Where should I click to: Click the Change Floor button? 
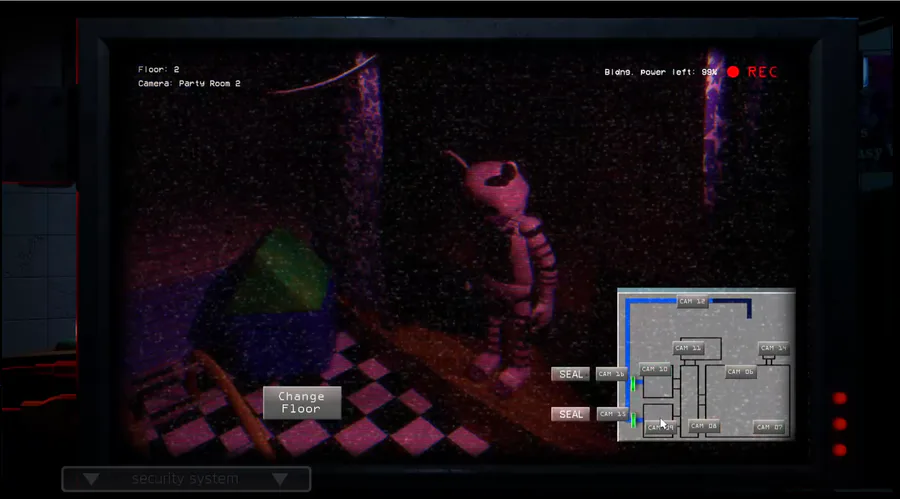click(x=302, y=403)
